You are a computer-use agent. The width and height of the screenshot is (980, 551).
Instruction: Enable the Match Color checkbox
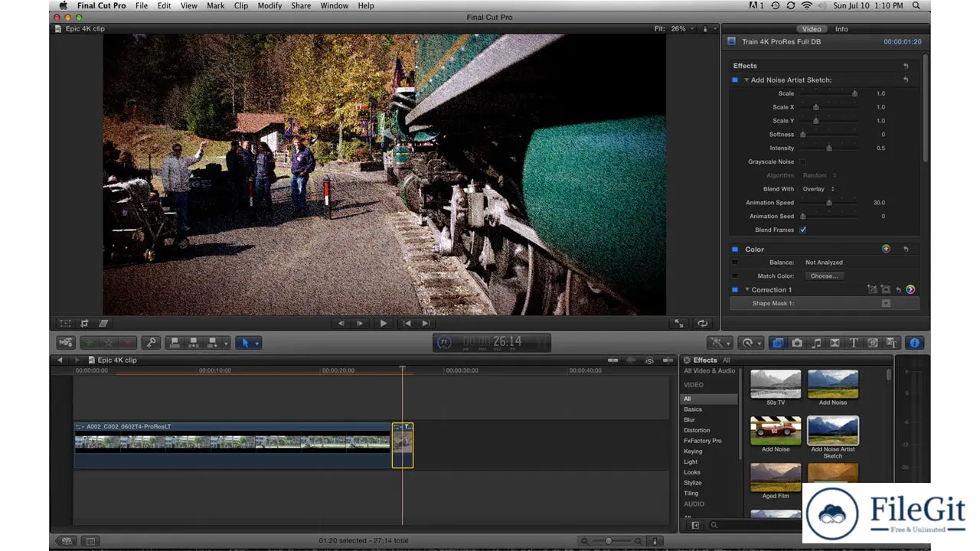tap(735, 275)
